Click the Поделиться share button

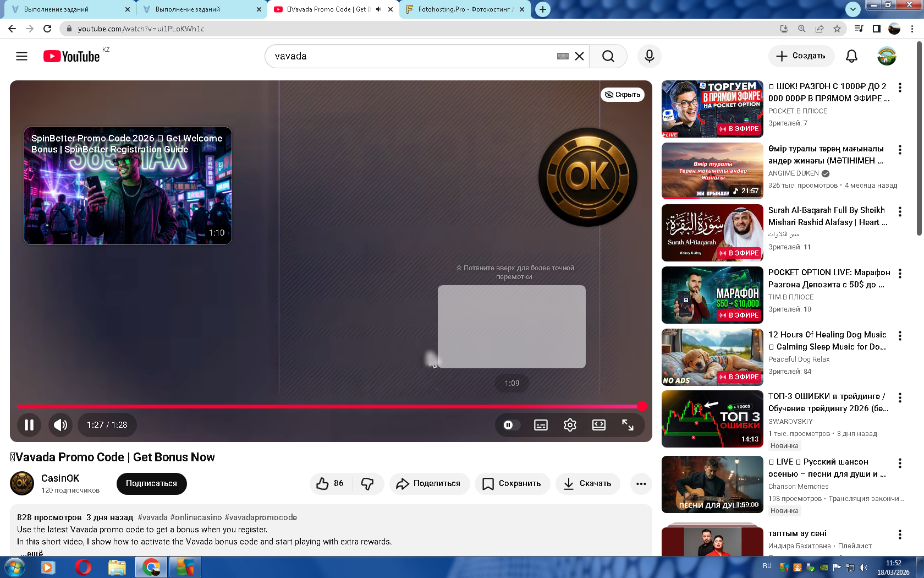(x=429, y=483)
